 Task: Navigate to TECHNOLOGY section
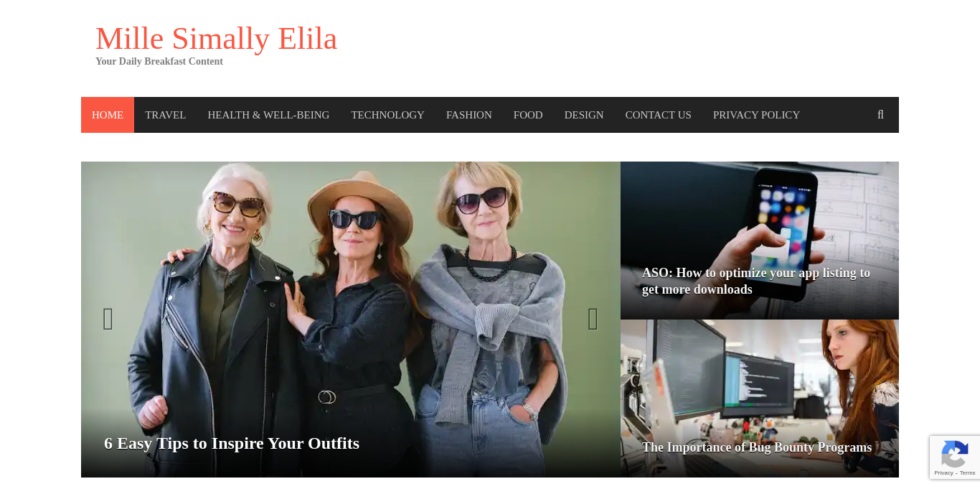click(x=387, y=115)
